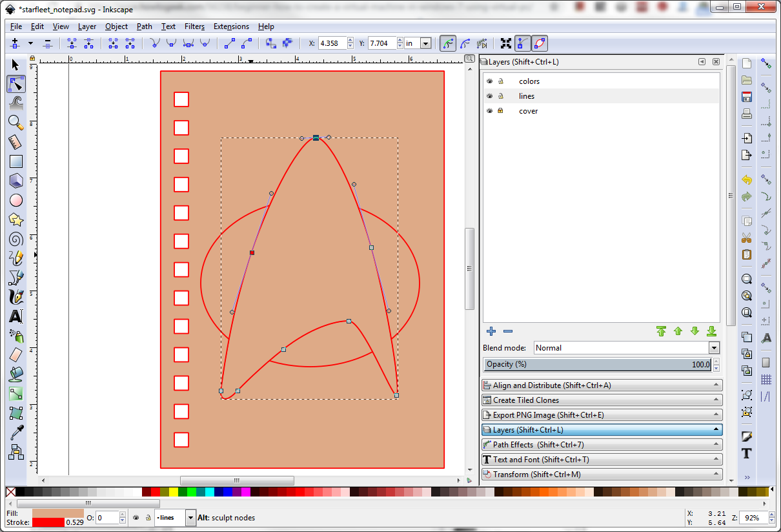Viewport: 781px width, 532px height.
Task: Select the Spray tool
Action: (x=16, y=336)
